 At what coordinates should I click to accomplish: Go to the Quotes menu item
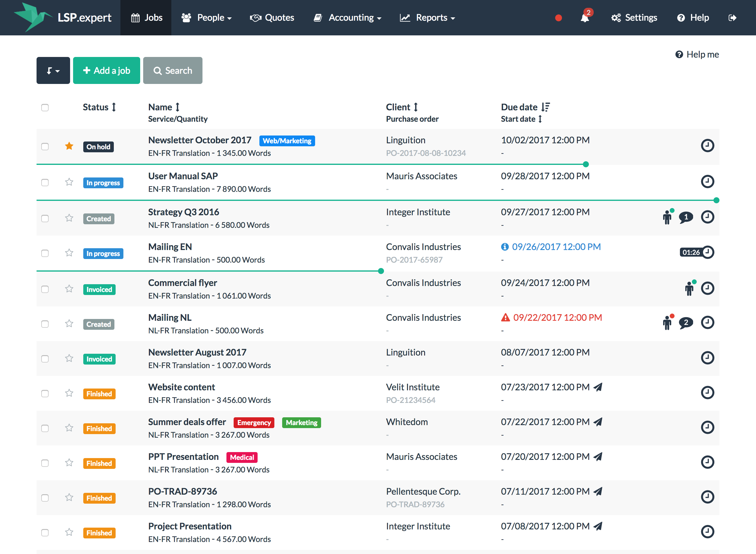pos(272,18)
